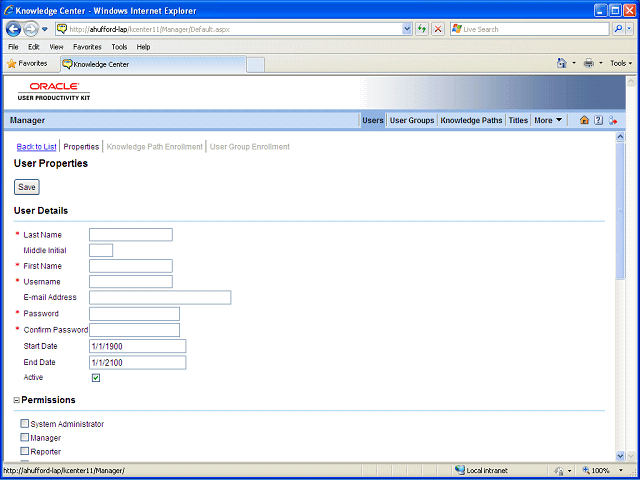Open the Favorites menu
Viewport: 640px width, 480px height.
pos(87,47)
